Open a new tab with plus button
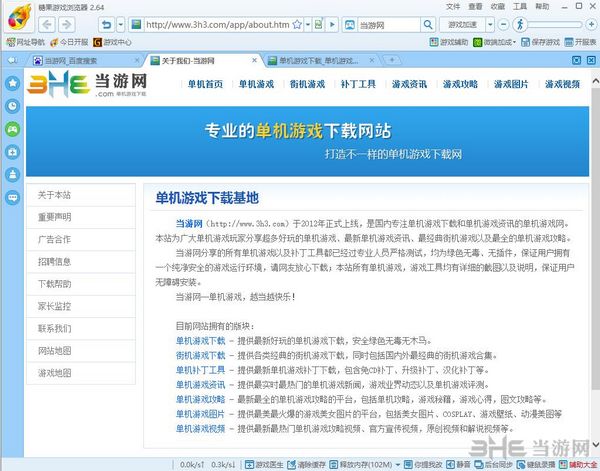This screenshot has height=471, width=600. click(x=392, y=60)
